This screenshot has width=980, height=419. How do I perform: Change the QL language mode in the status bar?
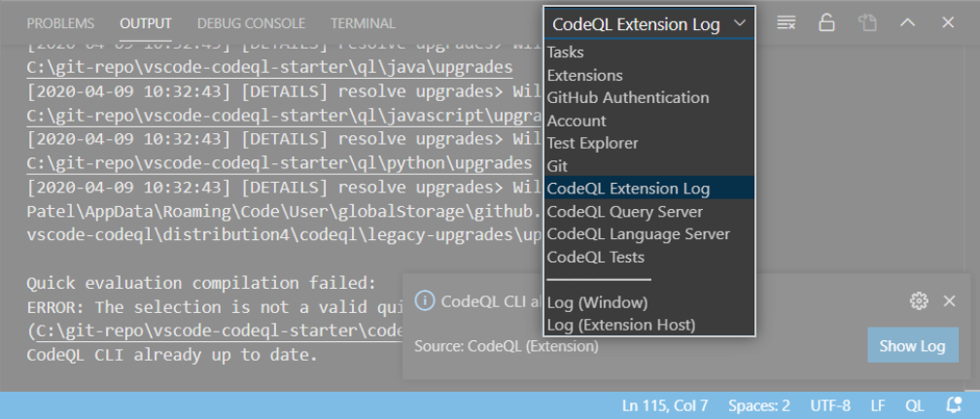click(915, 404)
